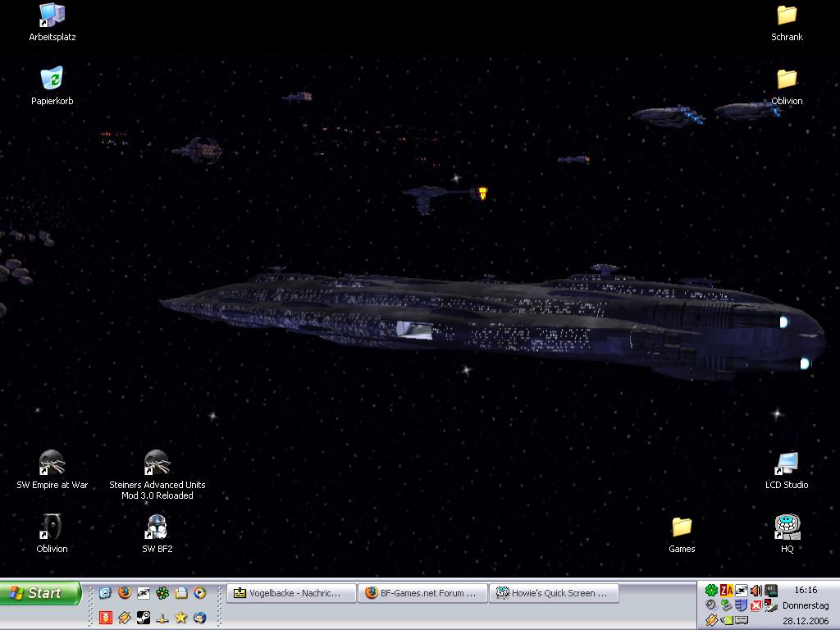Click the blue shield tray icon
Screen dimensions: 840x630
click(741, 605)
